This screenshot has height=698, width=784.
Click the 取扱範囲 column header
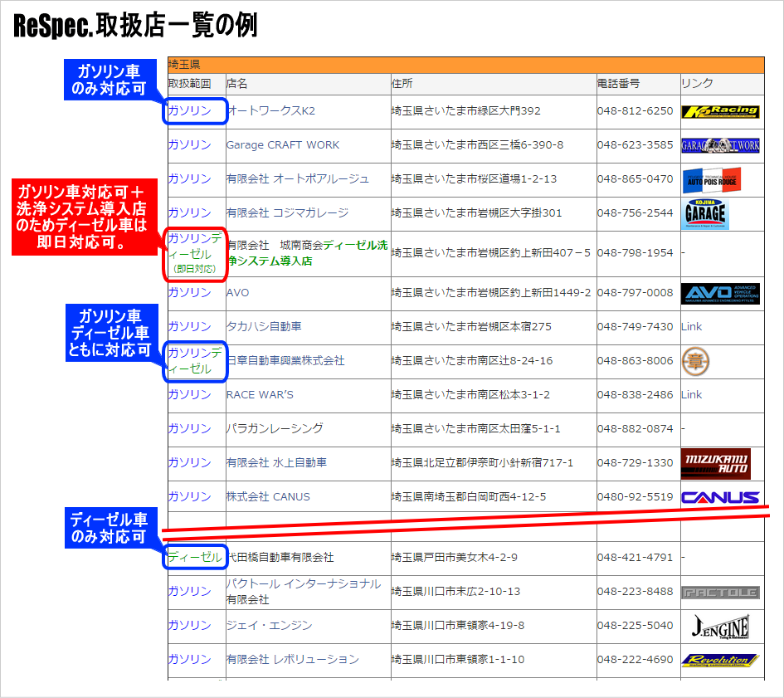tap(189, 84)
